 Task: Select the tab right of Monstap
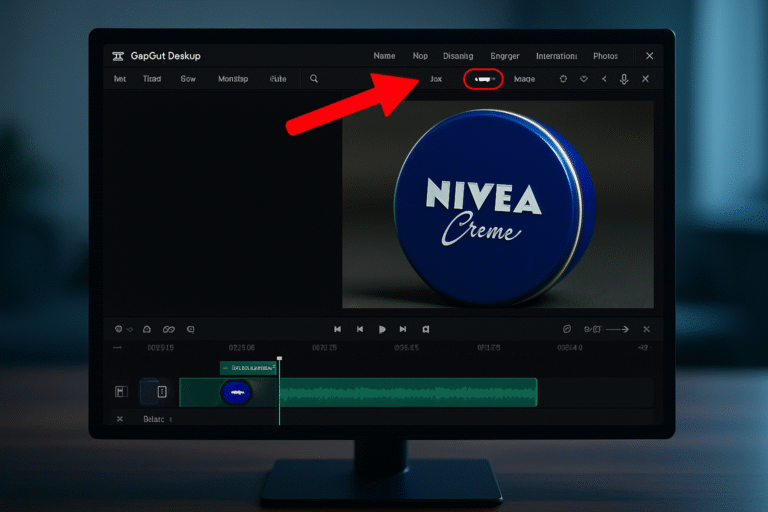point(278,79)
